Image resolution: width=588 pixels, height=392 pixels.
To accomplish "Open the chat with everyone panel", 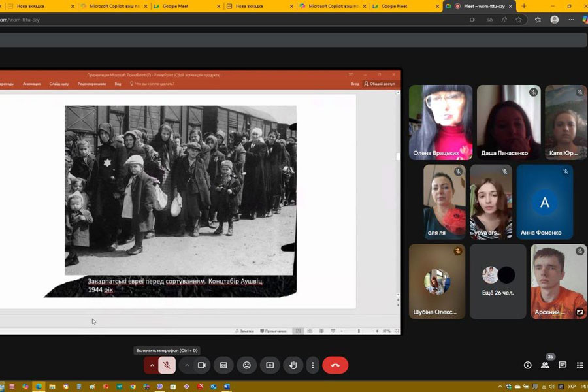I will (562, 365).
